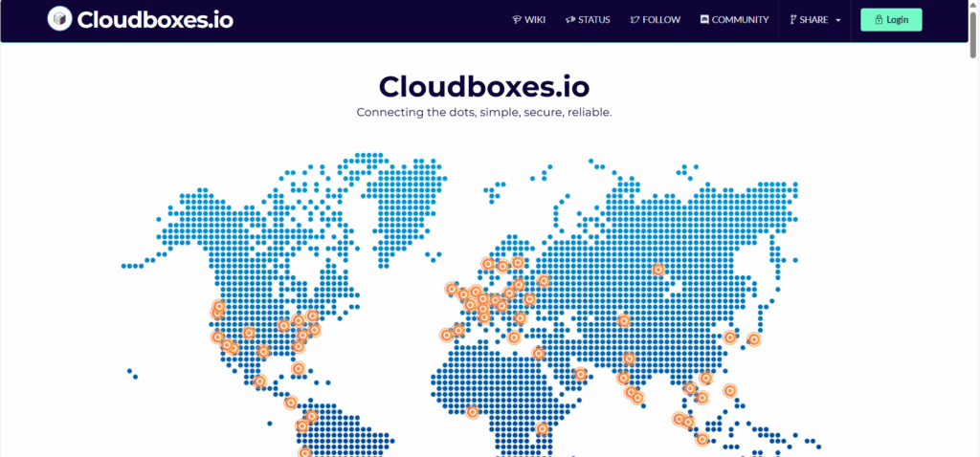The width and height of the screenshot is (980, 457).
Task: Select the lone orange marker in Siberia
Action: tap(658, 270)
